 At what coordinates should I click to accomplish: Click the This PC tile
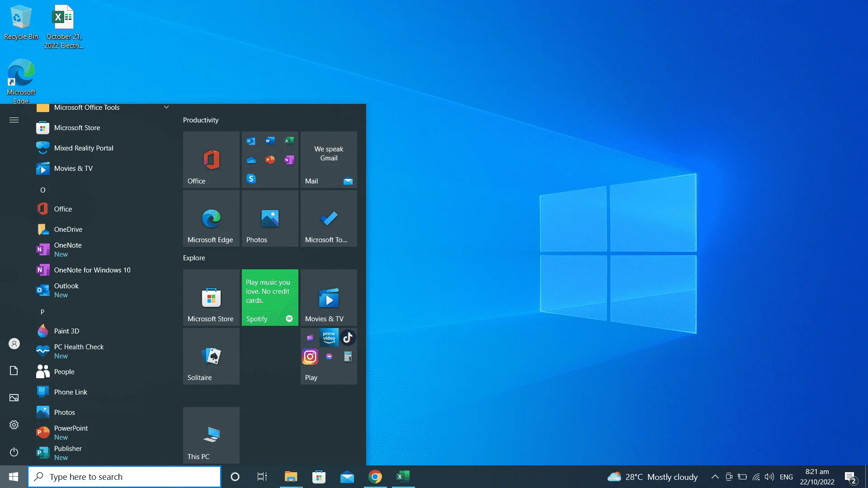211,435
